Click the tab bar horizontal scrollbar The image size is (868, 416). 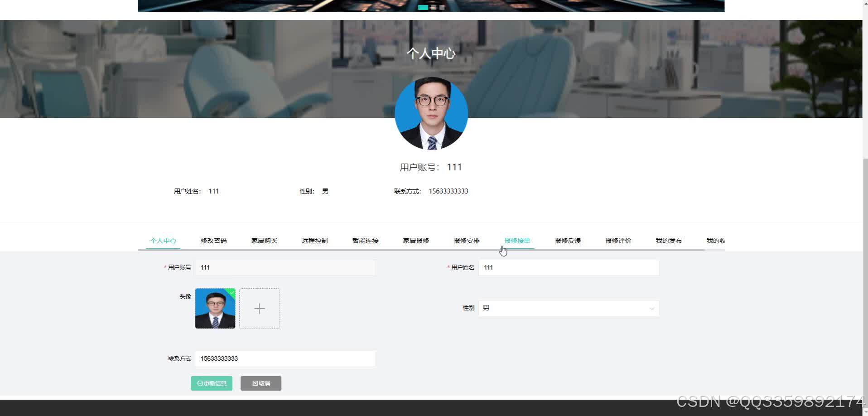[x=421, y=250]
